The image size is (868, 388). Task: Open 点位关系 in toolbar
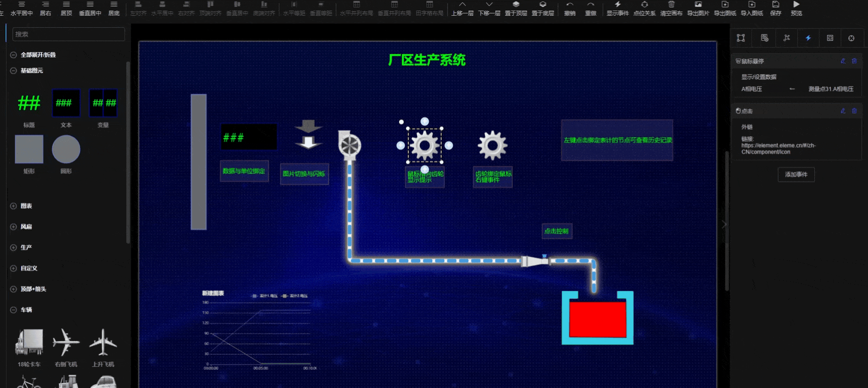[x=644, y=8]
